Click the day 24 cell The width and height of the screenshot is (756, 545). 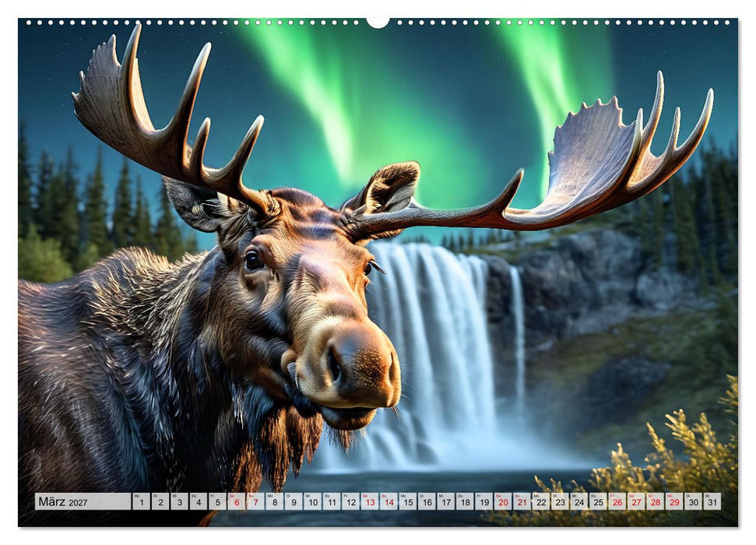point(579,501)
